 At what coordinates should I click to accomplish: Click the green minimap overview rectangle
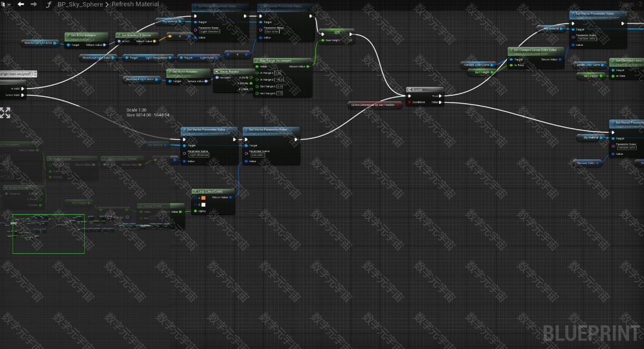click(x=48, y=234)
